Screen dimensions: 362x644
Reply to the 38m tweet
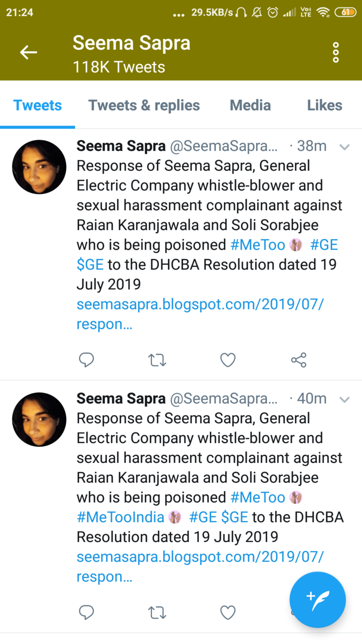86,360
